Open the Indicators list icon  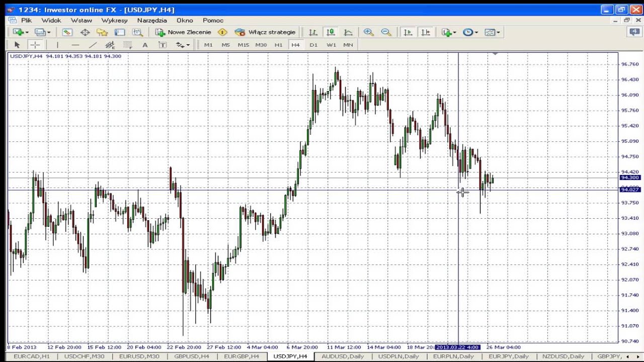446,32
